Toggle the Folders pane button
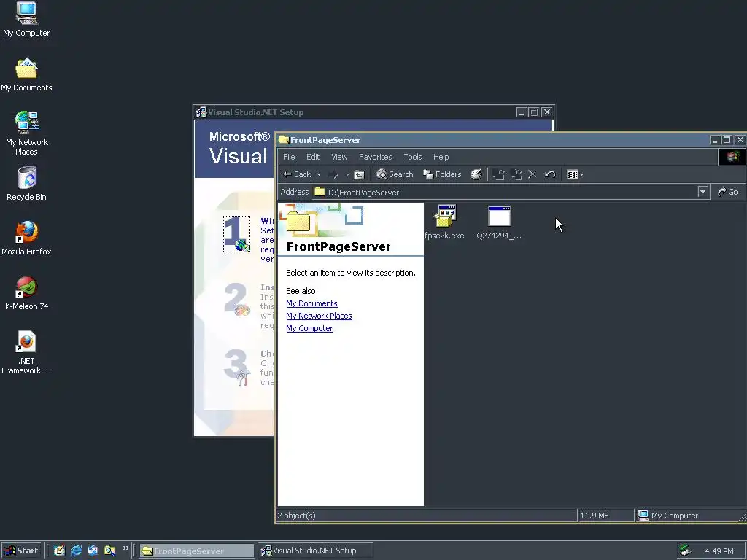 click(x=442, y=174)
